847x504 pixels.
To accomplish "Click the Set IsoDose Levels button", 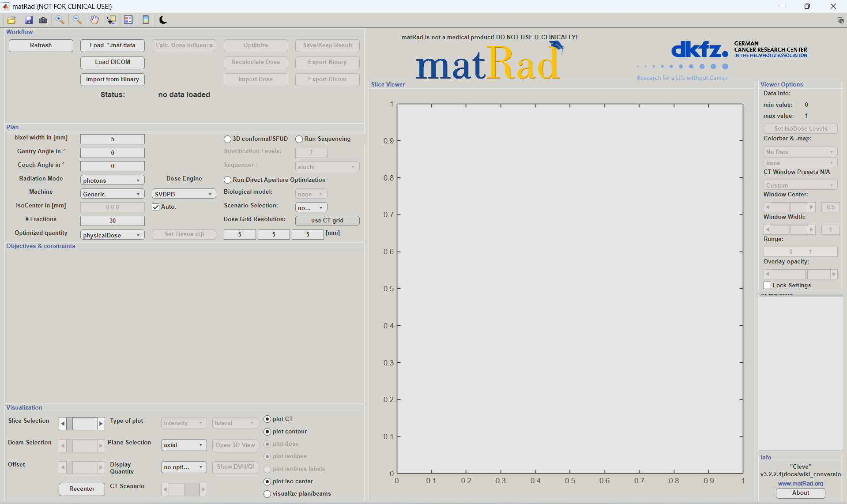I will click(800, 129).
